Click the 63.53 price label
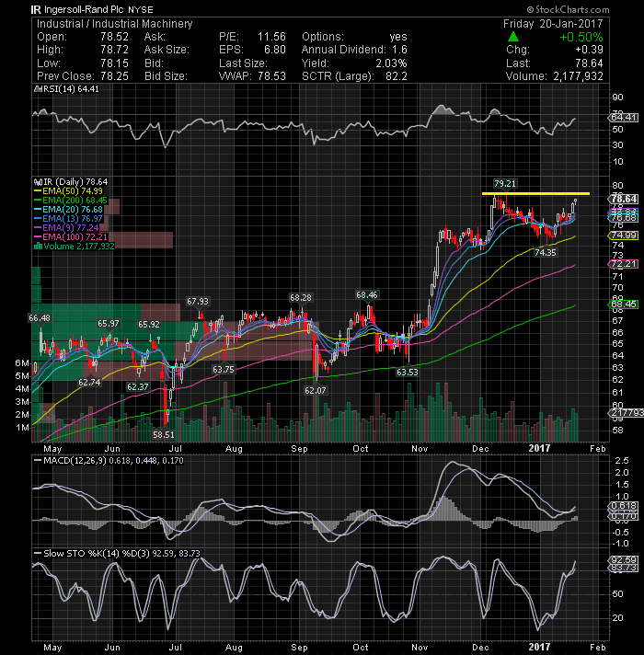 tap(408, 373)
